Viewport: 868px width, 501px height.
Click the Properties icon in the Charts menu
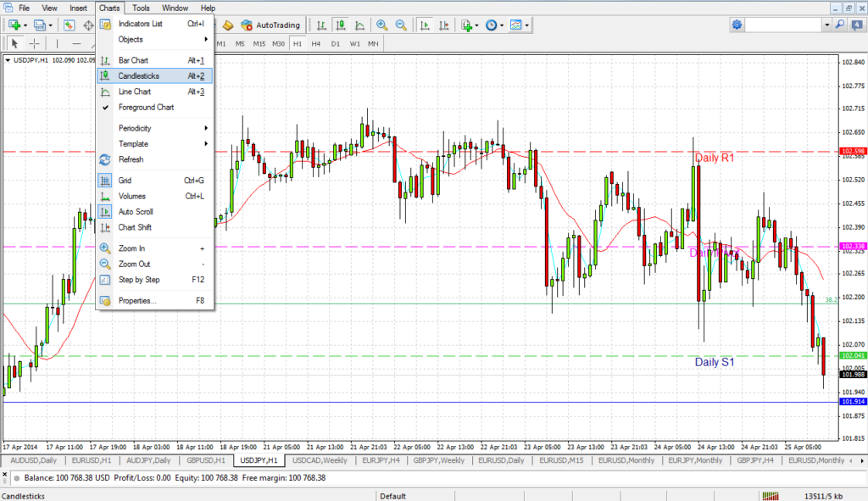tap(104, 301)
